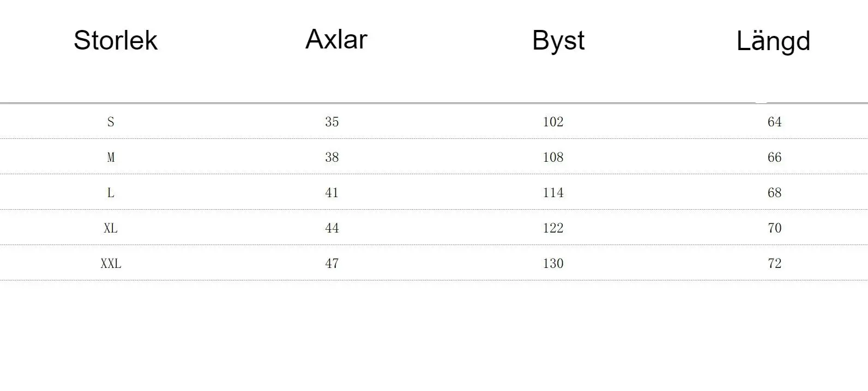
Task: Click shoulder value 38
Action: tap(331, 157)
